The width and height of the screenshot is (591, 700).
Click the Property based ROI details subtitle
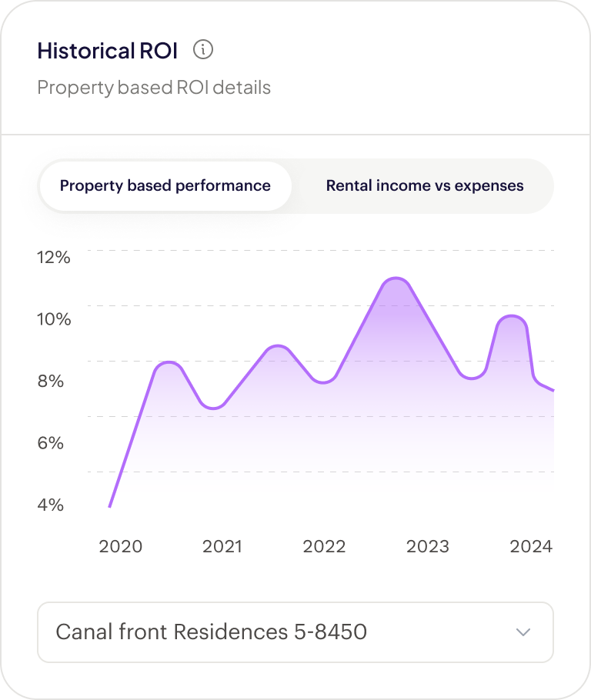[154, 88]
